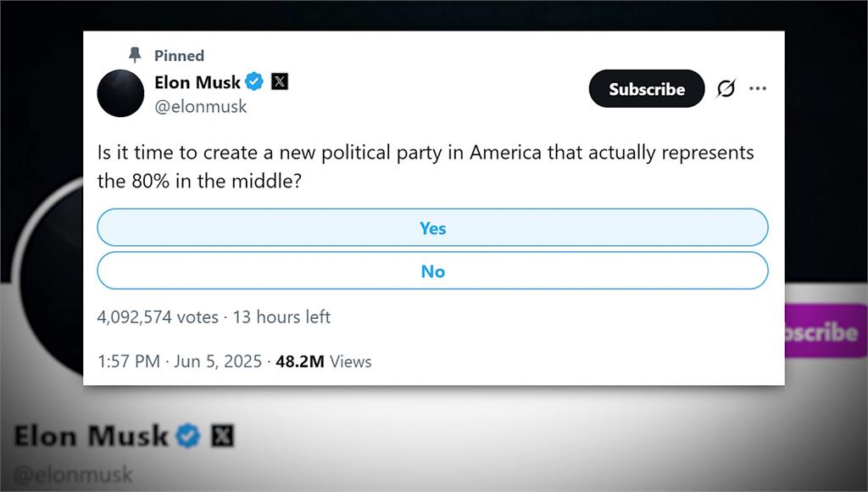Click the poll question text
868x492 pixels.
coord(426,167)
